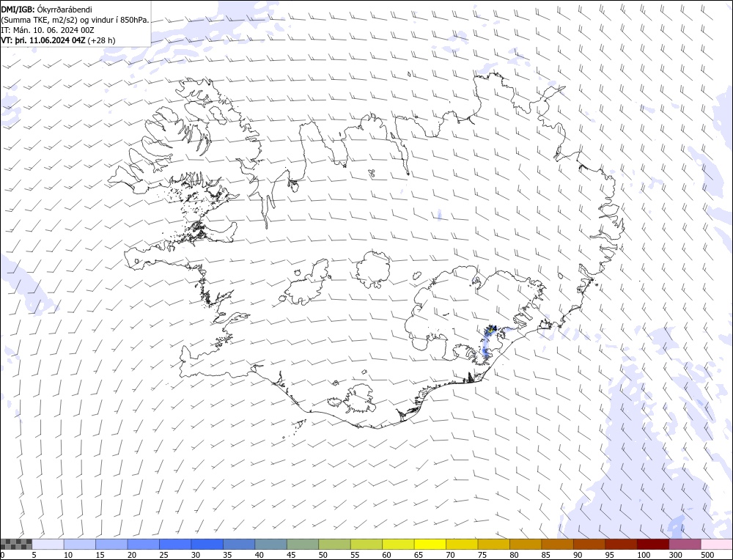Click the legend scale label '45'

tap(291, 555)
